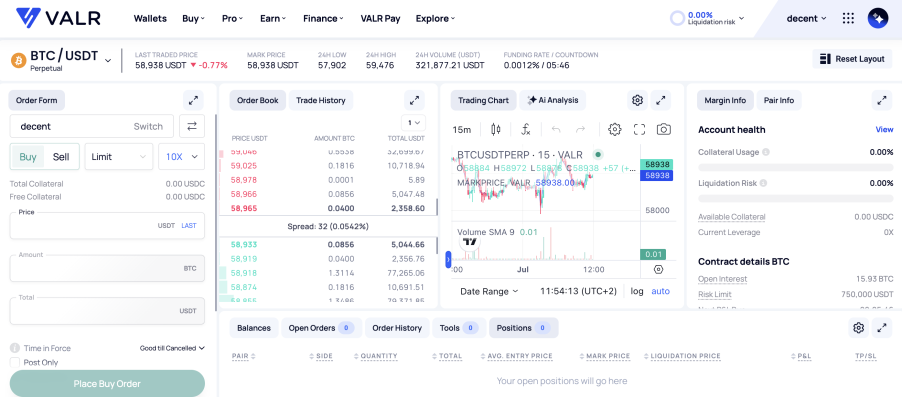This screenshot has height=397, width=902.
Task: Expand the Order Book panel
Action: pos(414,100)
